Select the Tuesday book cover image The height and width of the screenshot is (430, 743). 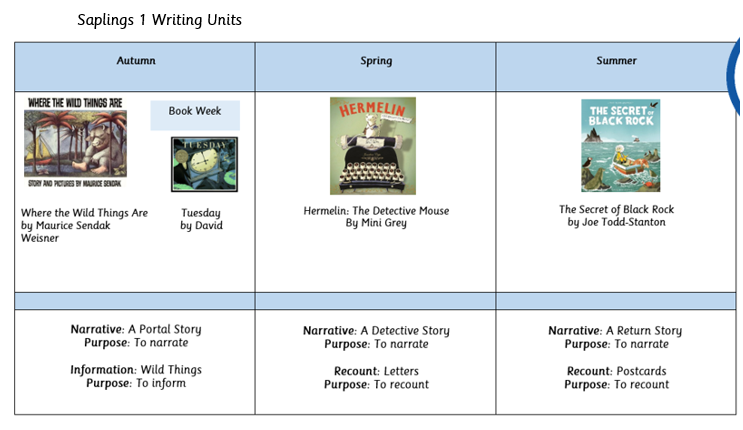pos(204,164)
